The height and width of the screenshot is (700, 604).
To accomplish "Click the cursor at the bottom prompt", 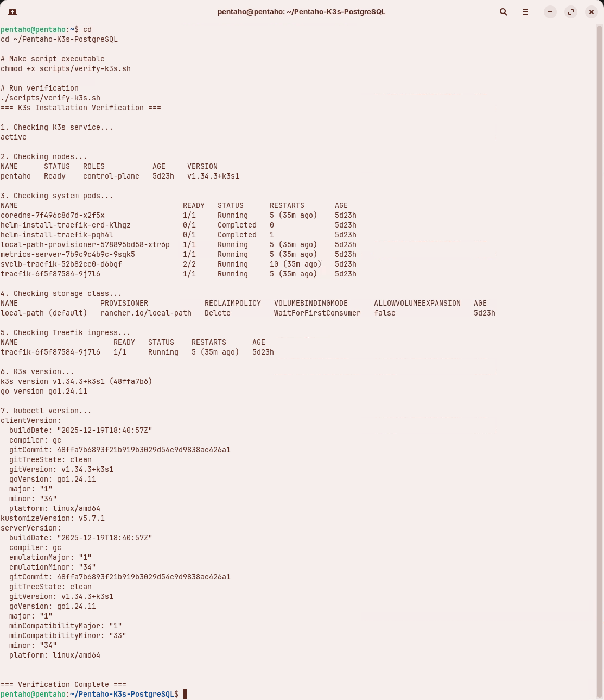I will (x=185, y=694).
